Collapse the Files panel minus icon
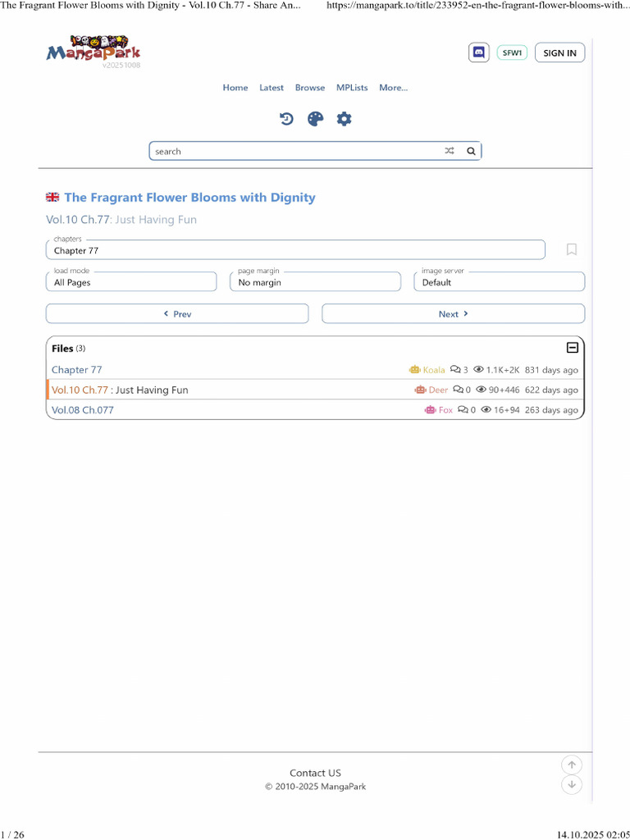Image resolution: width=630 pixels, height=840 pixels. pyautogui.click(x=572, y=348)
